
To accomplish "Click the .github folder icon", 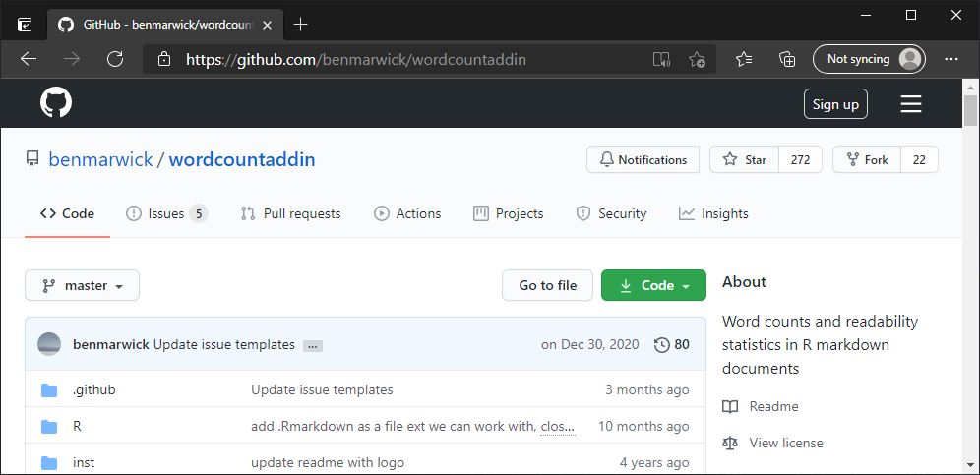I will click(49, 390).
